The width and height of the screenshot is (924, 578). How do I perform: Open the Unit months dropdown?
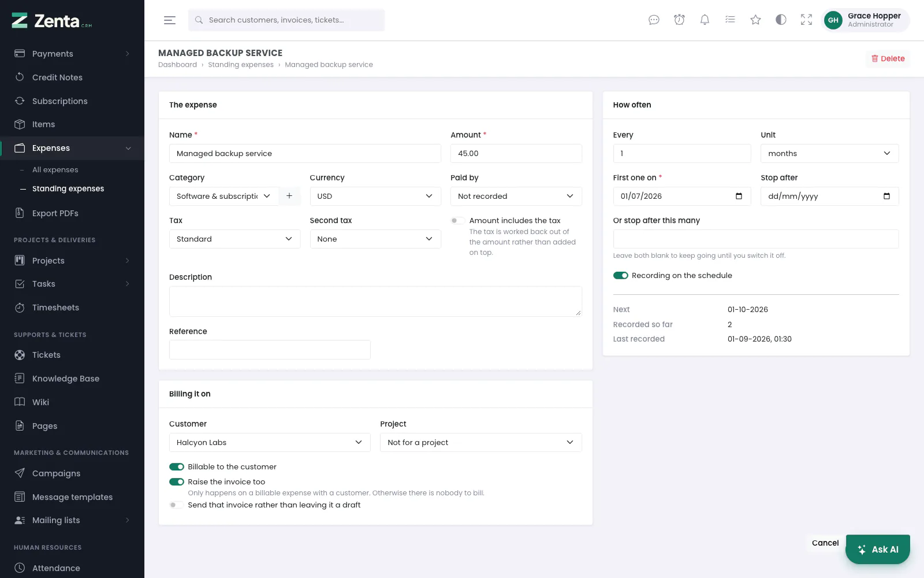point(829,153)
